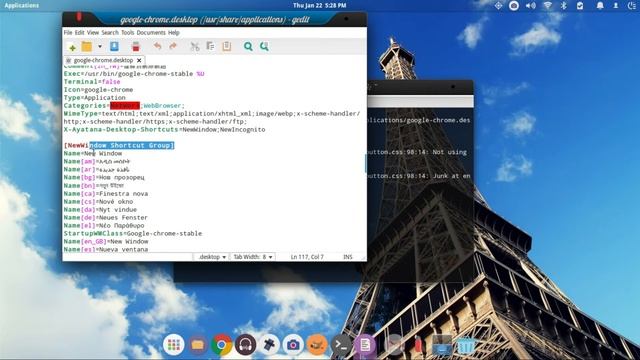Open the Terminal from the dock

tap(341, 345)
